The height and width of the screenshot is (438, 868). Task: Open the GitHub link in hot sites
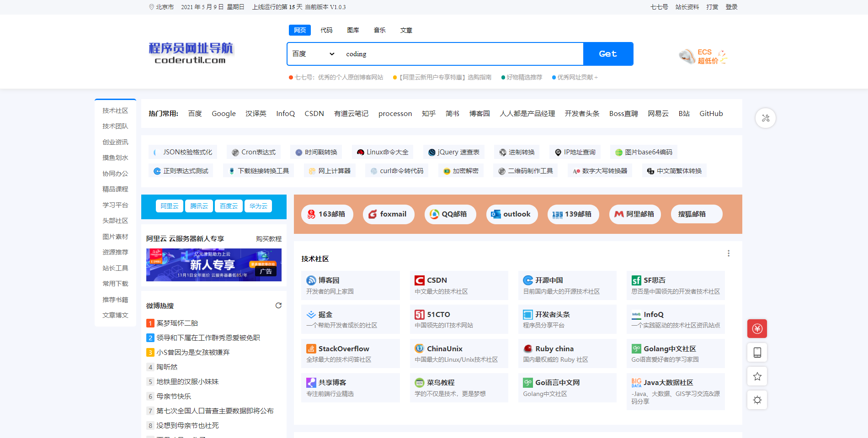[711, 114]
